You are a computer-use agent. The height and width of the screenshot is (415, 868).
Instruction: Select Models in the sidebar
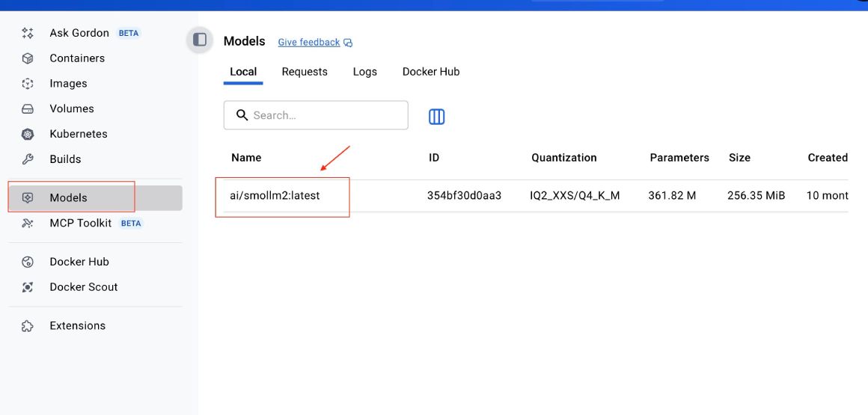[x=95, y=198]
